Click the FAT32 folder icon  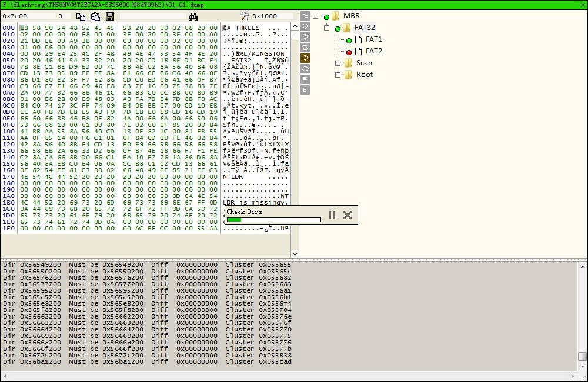pyautogui.click(x=347, y=28)
